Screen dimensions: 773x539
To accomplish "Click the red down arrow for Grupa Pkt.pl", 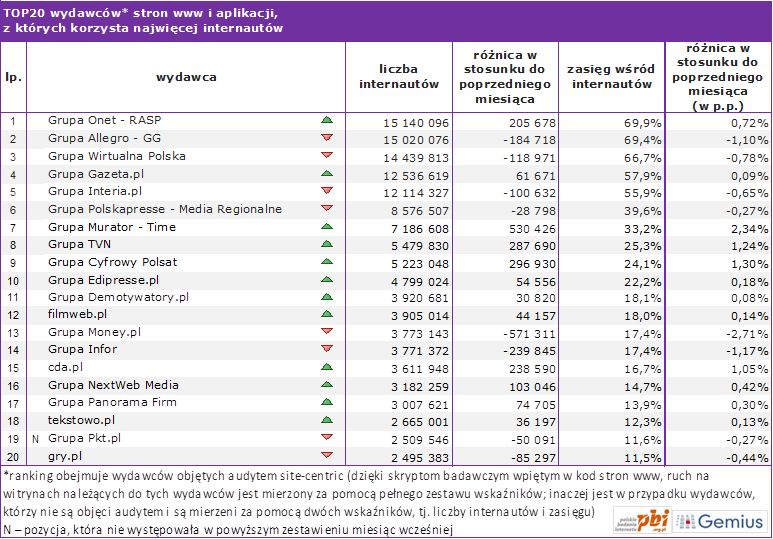I will click(x=327, y=437).
